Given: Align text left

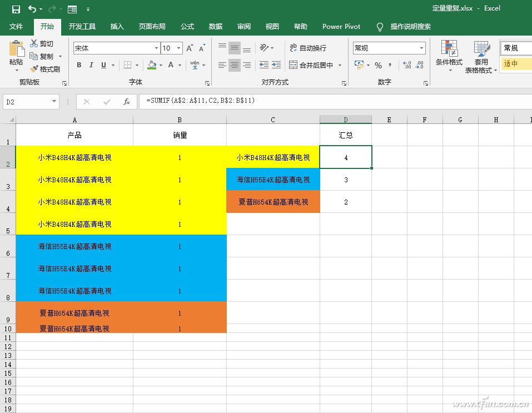Looking at the screenshot, I should [x=222, y=65].
